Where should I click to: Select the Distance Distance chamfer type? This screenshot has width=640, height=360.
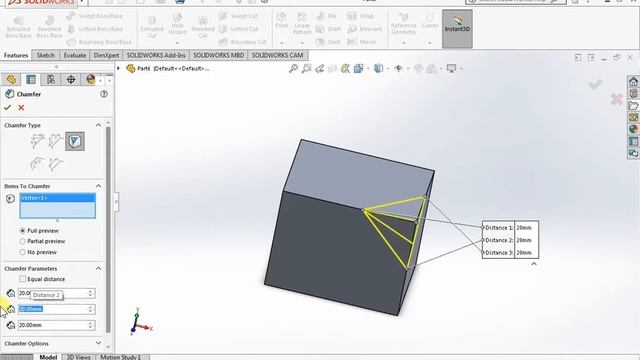pyautogui.click(x=56, y=141)
